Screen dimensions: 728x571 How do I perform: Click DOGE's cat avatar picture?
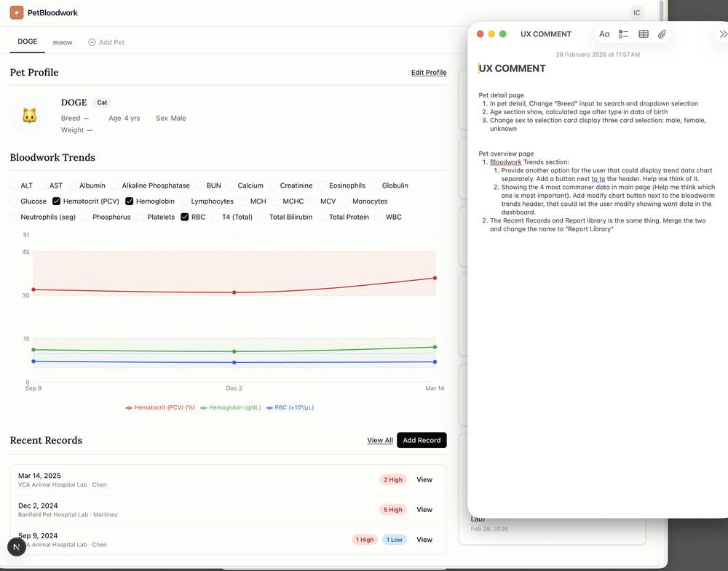click(x=29, y=116)
